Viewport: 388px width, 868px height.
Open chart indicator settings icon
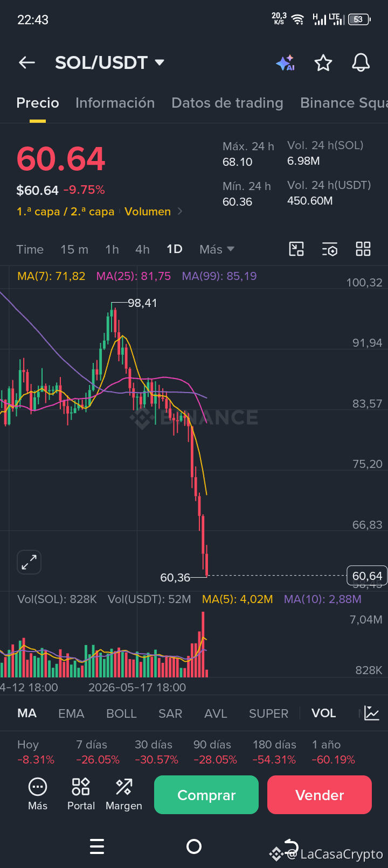330,249
